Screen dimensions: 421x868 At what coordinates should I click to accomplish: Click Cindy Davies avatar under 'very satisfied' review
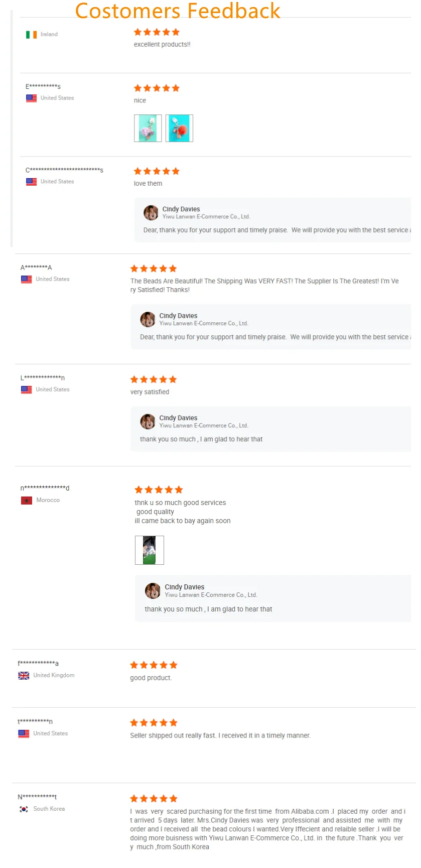(x=148, y=422)
